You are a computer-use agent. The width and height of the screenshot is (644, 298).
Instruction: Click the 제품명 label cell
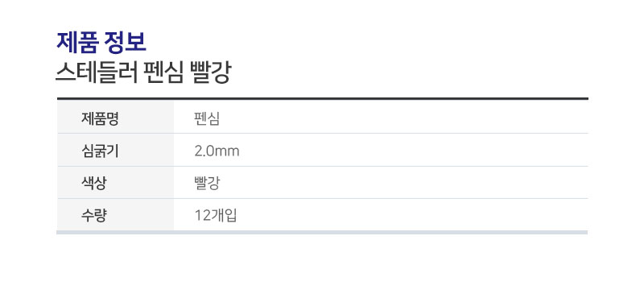click(x=115, y=117)
